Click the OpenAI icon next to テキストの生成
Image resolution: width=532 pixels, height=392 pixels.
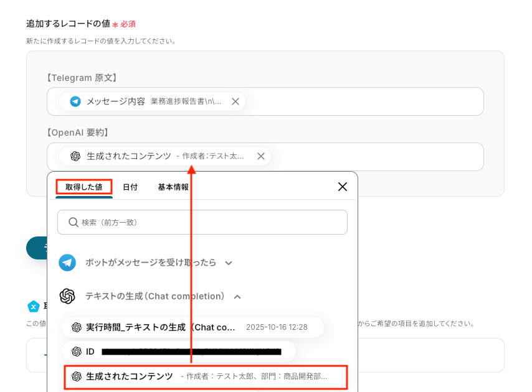(x=67, y=296)
